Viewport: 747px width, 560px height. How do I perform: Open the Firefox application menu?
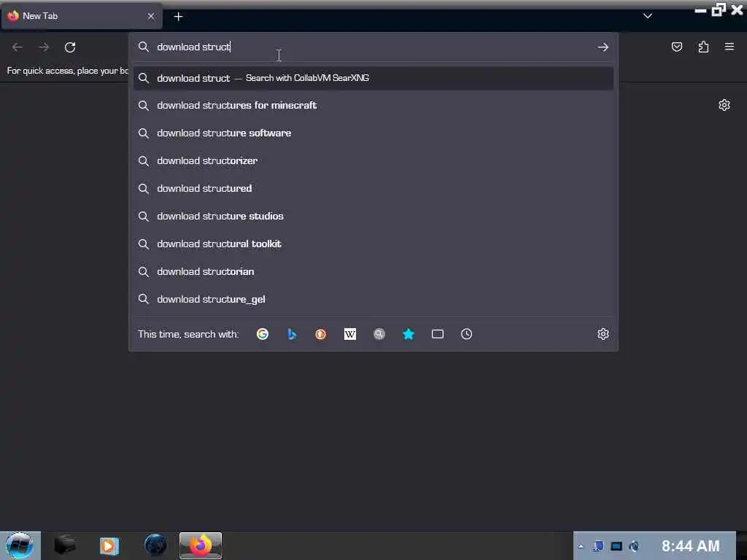pyautogui.click(x=729, y=47)
